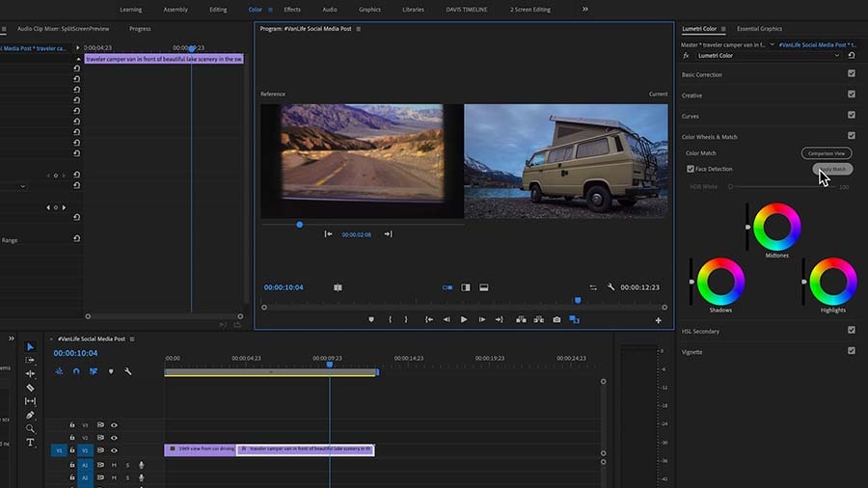The image size is (868, 488).
Task: Disable Color Wheels & Match checkbox
Action: coord(852,136)
